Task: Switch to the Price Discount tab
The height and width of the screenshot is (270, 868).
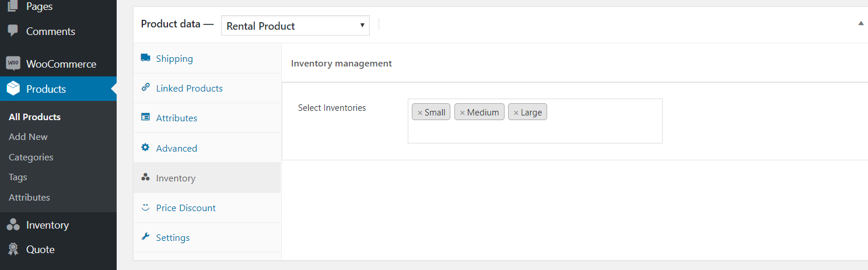Action: click(185, 208)
